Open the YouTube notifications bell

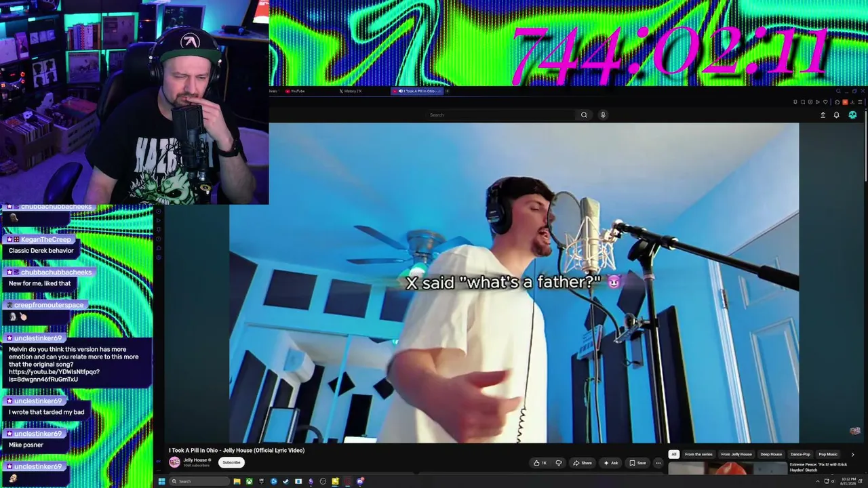coord(836,115)
